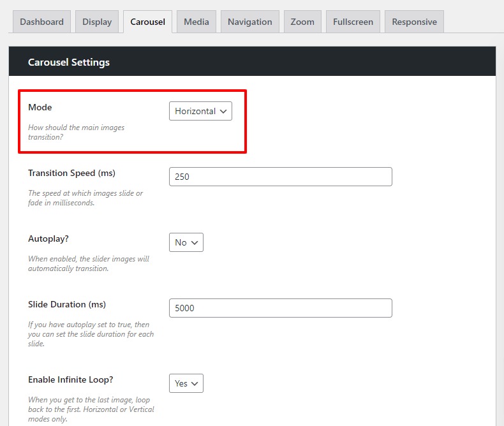This screenshot has height=426, width=504.
Task: Click the Enable Infinite Loop? label
Action: click(x=70, y=379)
